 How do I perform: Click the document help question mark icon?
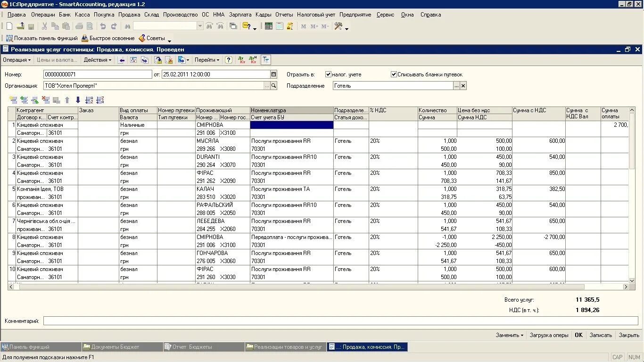tap(228, 60)
